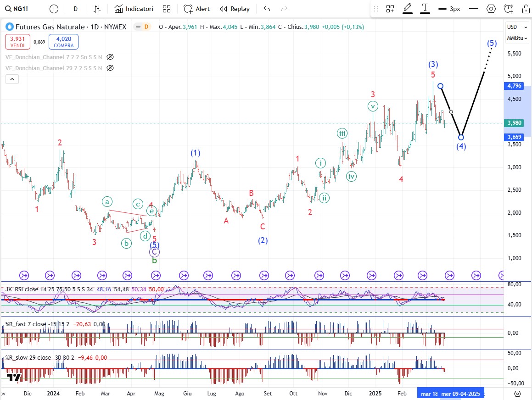Open drawing settings hexagon icon

(491, 9)
